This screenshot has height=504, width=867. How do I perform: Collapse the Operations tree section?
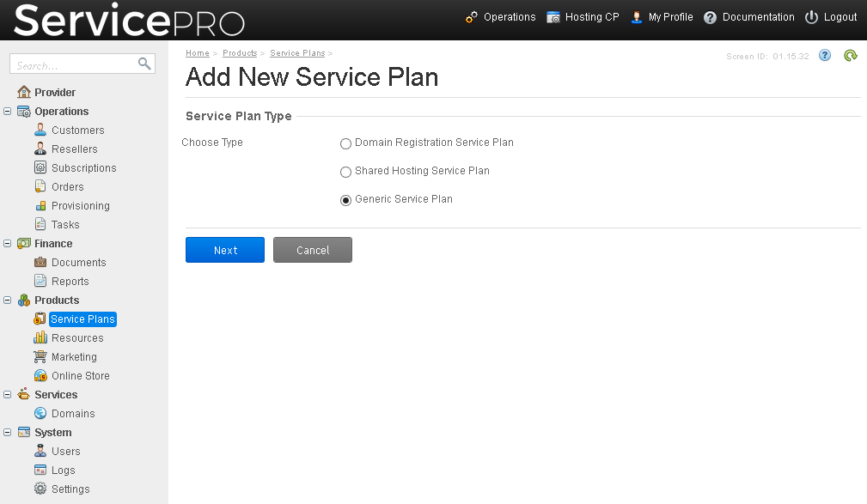[7, 111]
